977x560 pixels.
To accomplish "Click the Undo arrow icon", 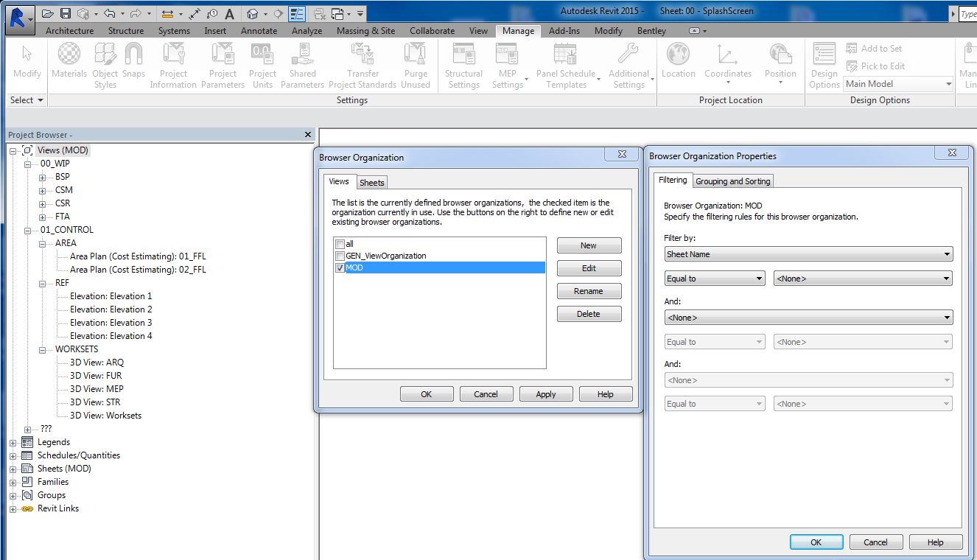I will coord(110,13).
